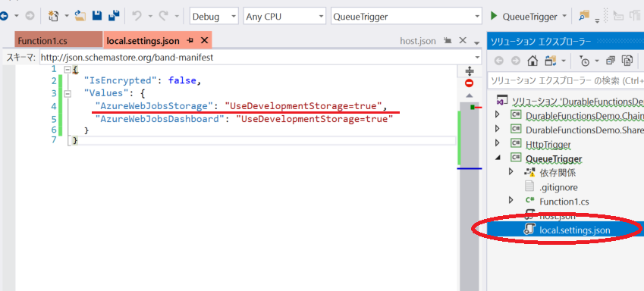644x291 pixels.
Task: Click the grayed Navigate Forward arrow
Action: click(x=30, y=17)
